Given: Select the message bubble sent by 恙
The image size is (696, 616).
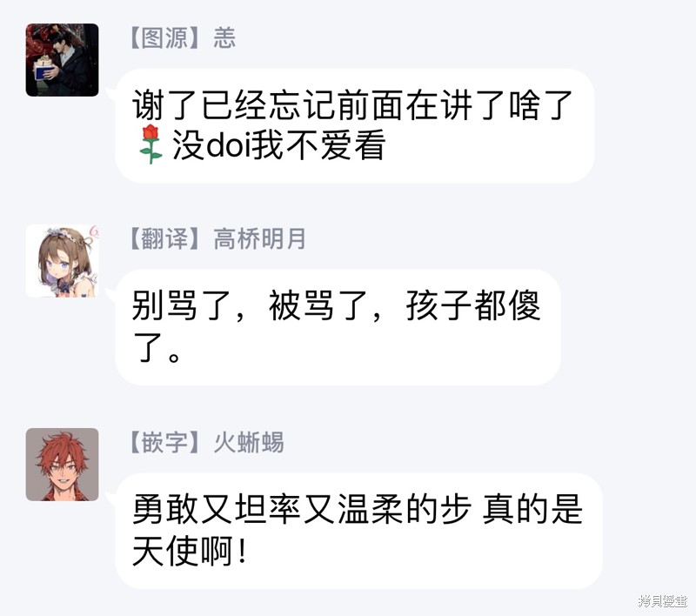Looking at the screenshot, I should click(354, 125).
